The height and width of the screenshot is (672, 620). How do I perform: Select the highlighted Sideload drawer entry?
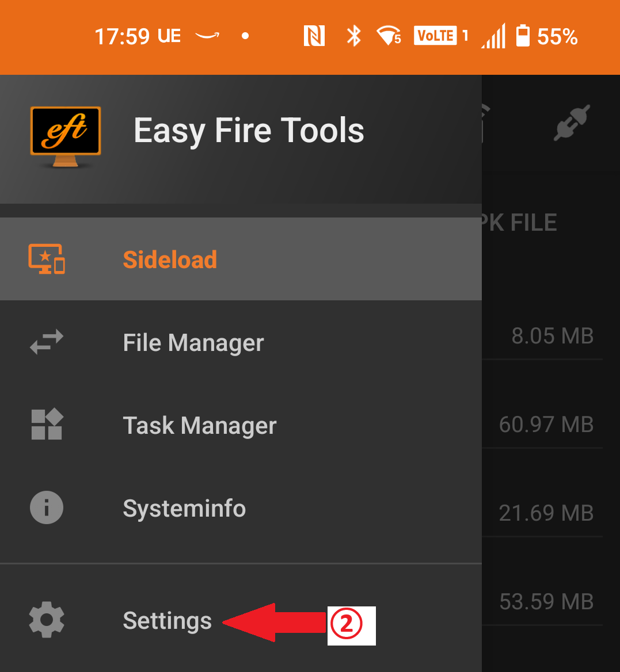pos(170,259)
